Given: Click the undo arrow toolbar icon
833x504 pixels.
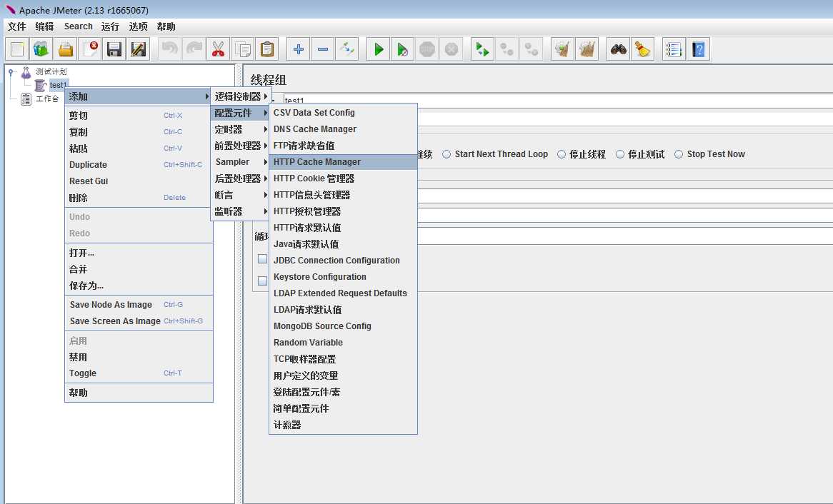Looking at the screenshot, I should click(169, 49).
